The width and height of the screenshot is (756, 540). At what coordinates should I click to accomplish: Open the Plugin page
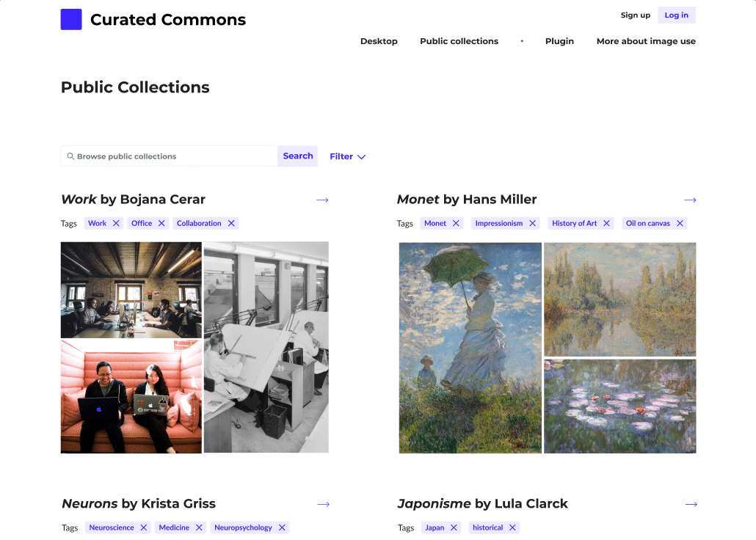tap(559, 41)
